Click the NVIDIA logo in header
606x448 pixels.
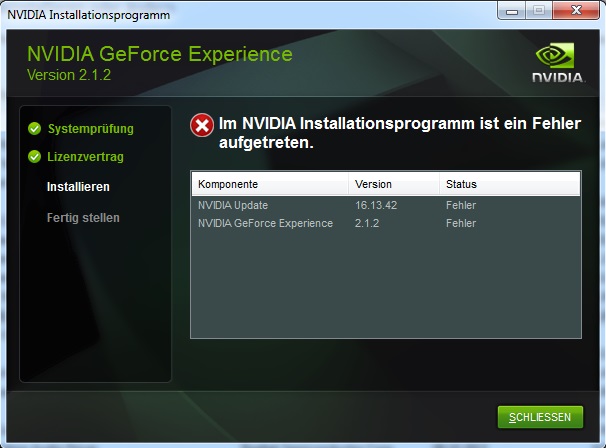(x=558, y=62)
